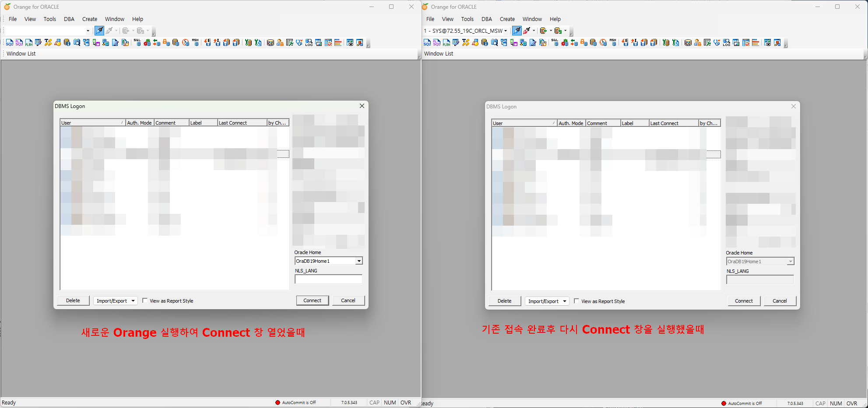868x408 pixels.
Task: Click ASH monitor icon in left Orange window
Action: pyautogui.click(x=195, y=42)
